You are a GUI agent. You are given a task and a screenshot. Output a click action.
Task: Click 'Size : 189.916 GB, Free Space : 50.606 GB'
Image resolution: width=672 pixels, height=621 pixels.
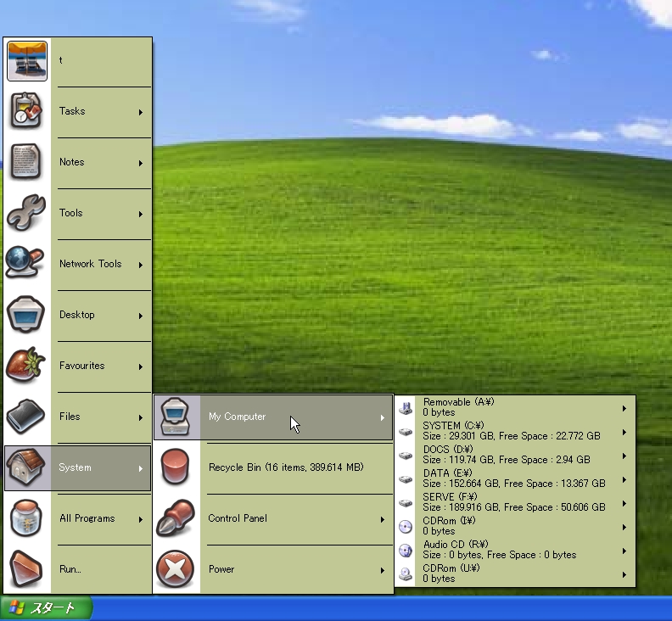pos(514,507)
